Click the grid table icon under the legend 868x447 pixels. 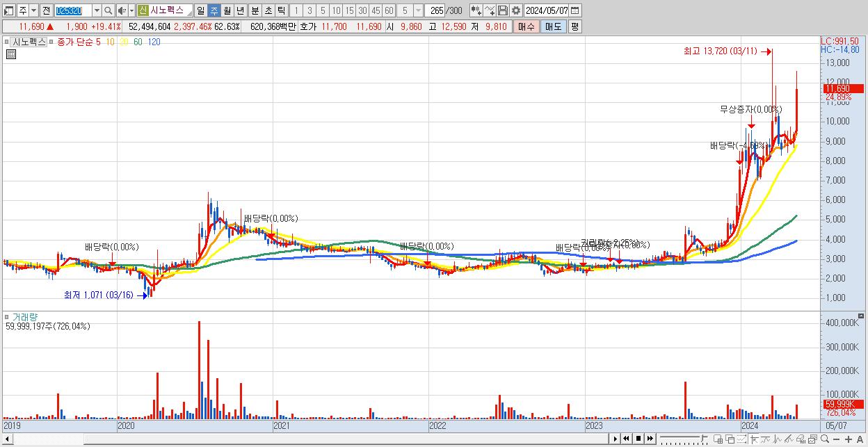click(x=11, y=54)
